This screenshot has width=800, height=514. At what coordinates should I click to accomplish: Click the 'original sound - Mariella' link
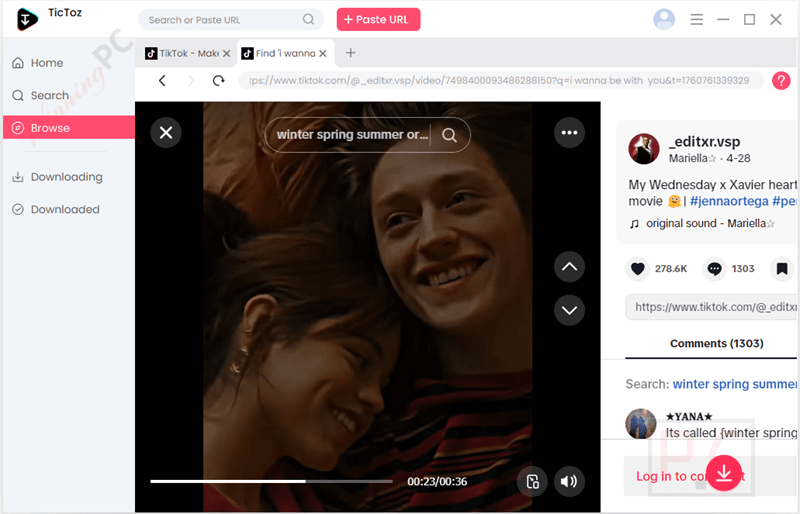pos(710,224)
